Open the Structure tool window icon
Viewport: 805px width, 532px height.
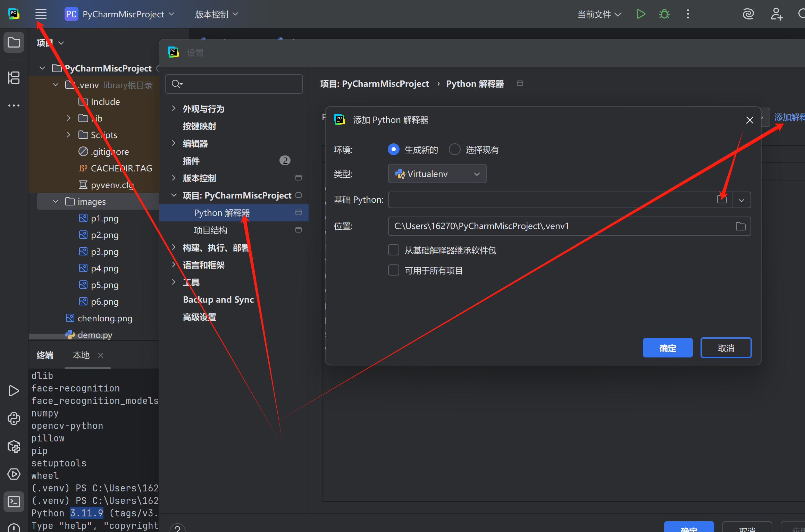[14, 78]
